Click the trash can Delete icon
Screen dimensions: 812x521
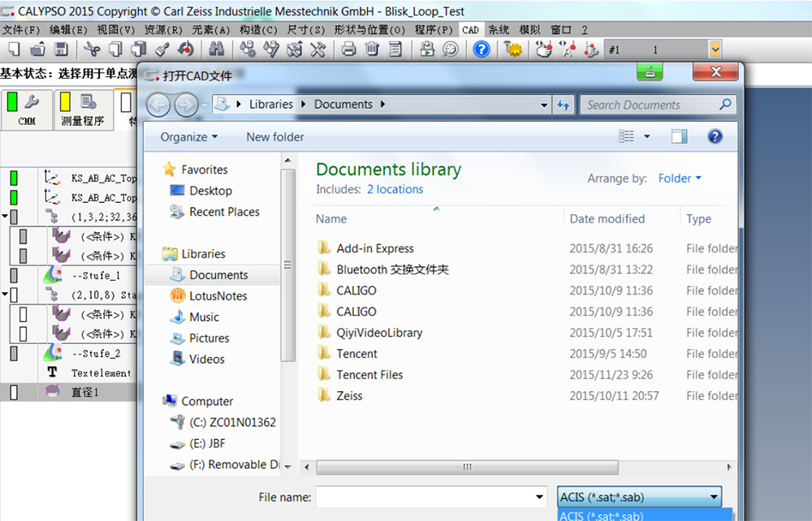click(x=372, y=50)
